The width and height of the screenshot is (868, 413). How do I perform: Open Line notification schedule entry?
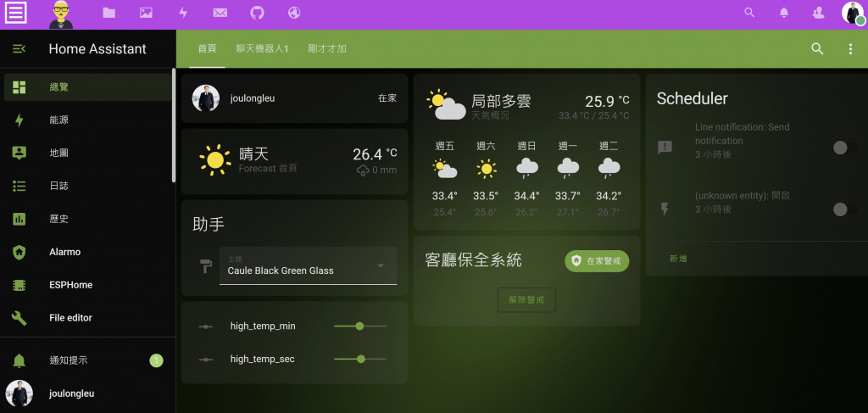point(742,141)
